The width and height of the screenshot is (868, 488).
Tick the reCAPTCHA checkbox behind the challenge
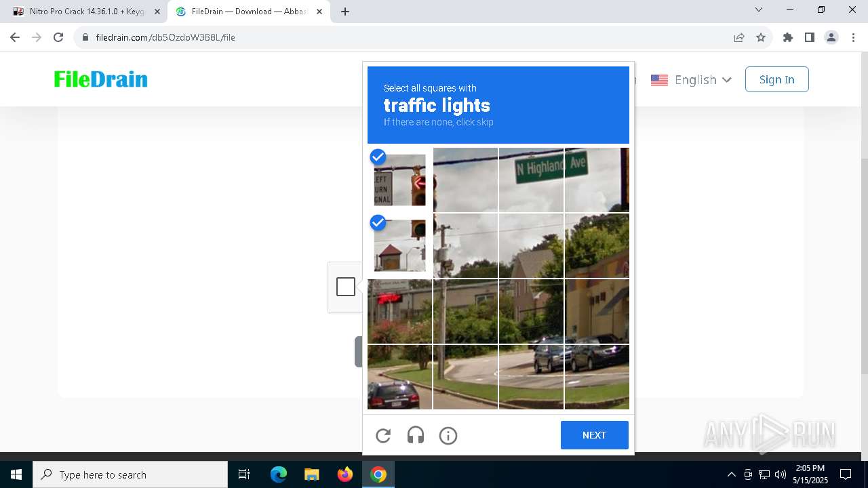[346, 287]
